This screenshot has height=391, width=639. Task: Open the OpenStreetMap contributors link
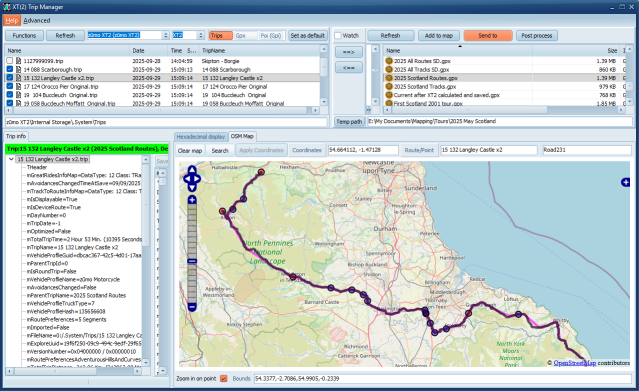pos(575,362)
